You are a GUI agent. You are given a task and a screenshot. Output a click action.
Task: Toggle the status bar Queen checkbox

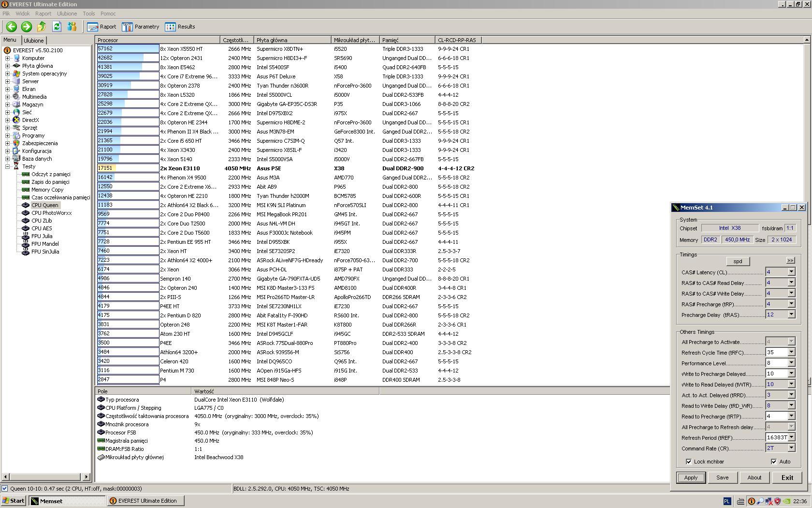coord(5,489)
